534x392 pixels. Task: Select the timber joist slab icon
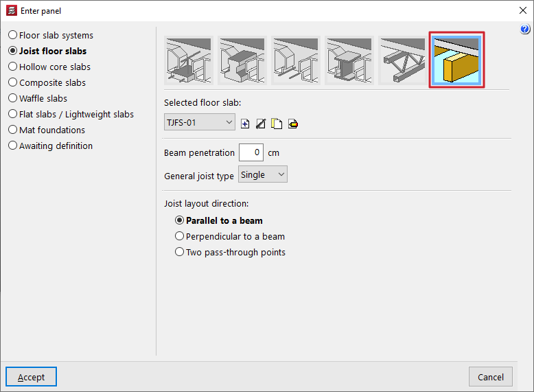coord(456,60)
